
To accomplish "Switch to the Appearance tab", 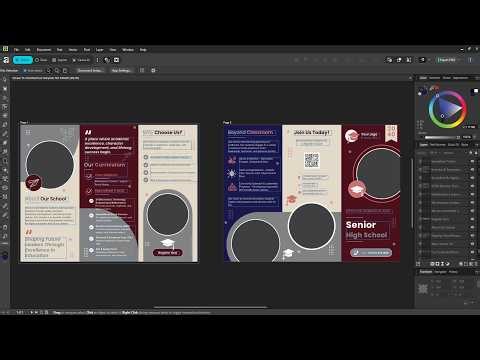I will point(461,78).
